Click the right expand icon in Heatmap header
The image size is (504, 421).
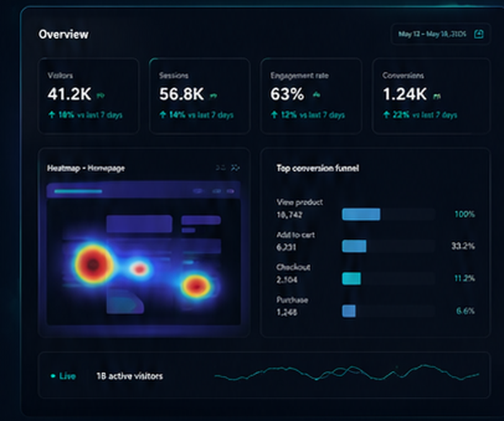point(235,168)
